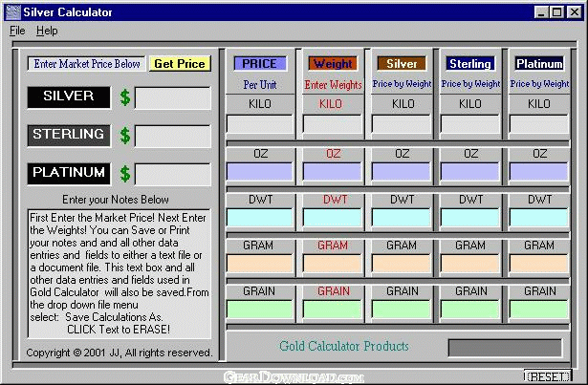The image size is (588, 385).
Task: Click the OZ field under PRICE
Action: coord(260,172)
